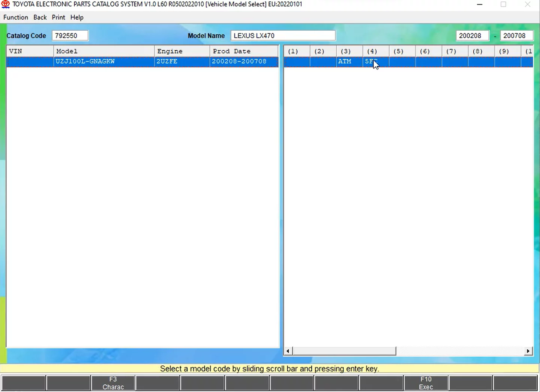Open the Function menu
The width and height of the screenshot is (540, 392).
[x=16, y=17]
